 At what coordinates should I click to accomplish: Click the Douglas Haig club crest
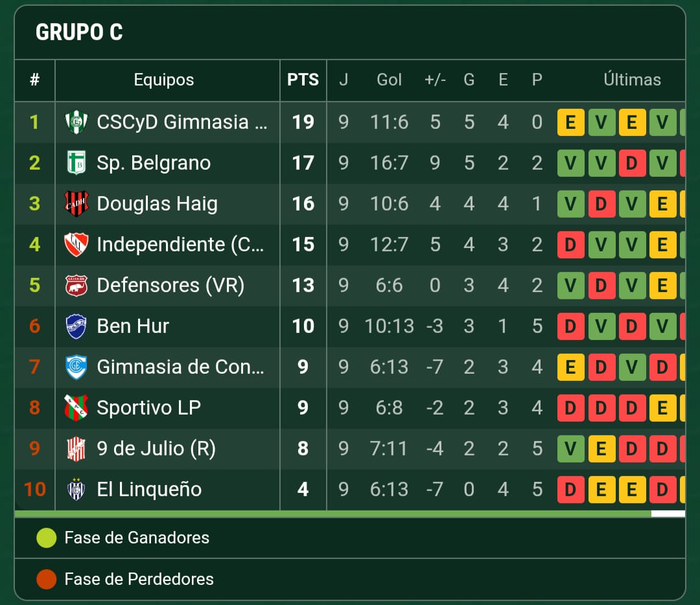point(76,203)
